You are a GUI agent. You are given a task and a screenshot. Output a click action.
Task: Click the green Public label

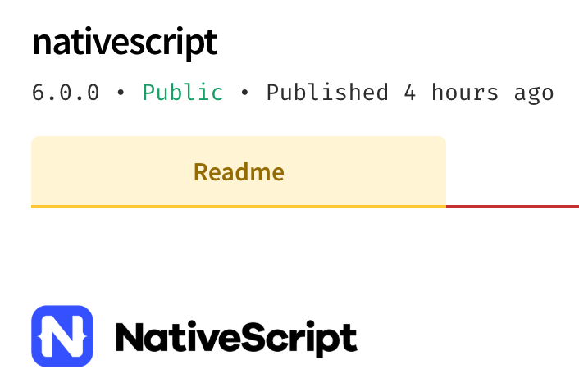183,93
